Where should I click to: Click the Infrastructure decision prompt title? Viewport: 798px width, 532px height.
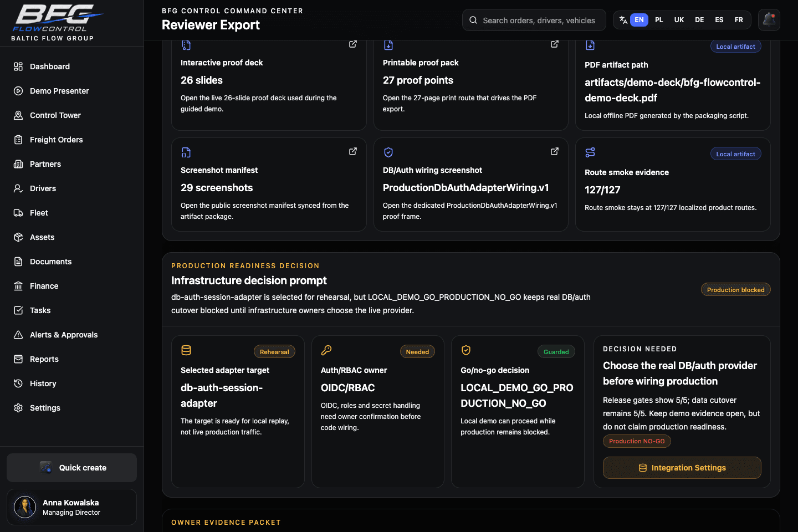coord(249,280)
